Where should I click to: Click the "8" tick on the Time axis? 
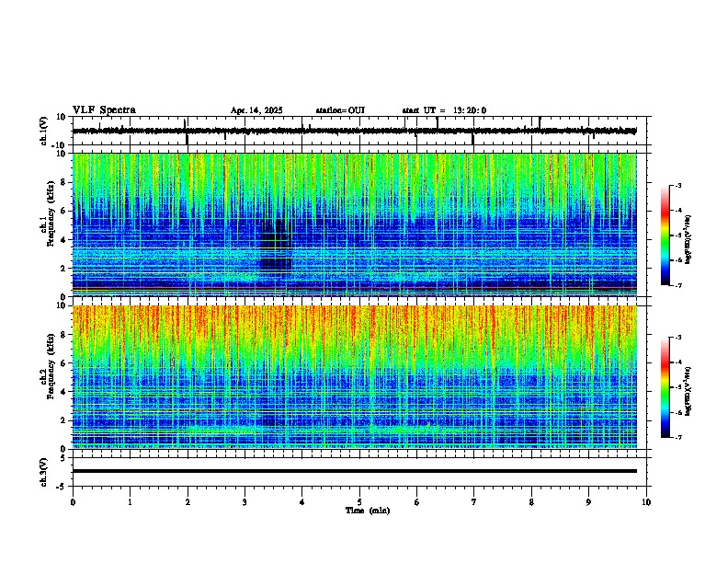pyautogui.click(x=531, y=502)
